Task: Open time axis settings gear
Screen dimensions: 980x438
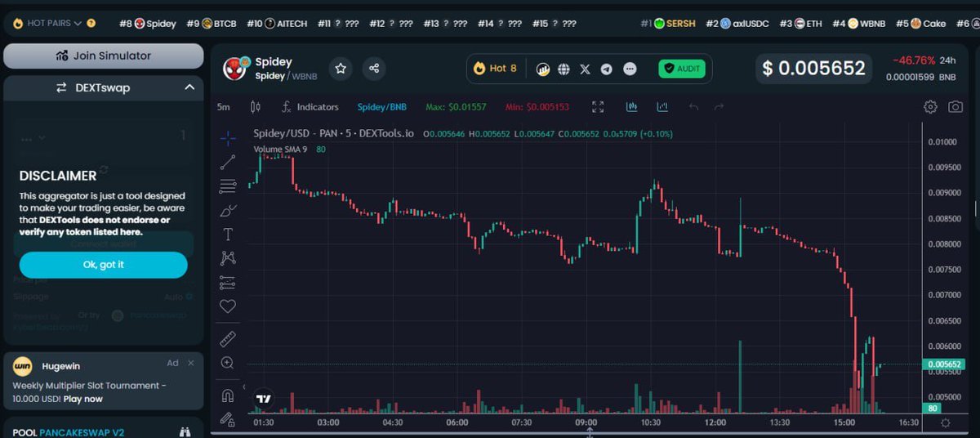Action: point(945,422)
